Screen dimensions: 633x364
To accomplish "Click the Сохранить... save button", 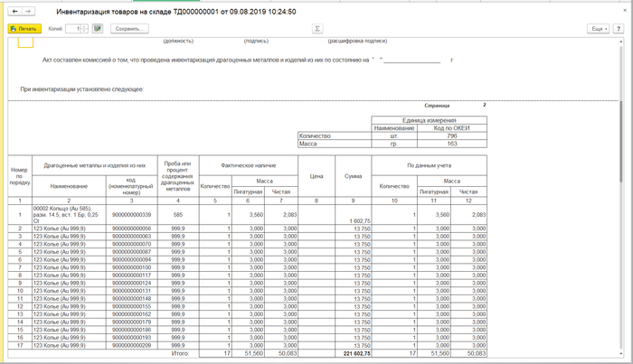I will [x=130, y=29].
